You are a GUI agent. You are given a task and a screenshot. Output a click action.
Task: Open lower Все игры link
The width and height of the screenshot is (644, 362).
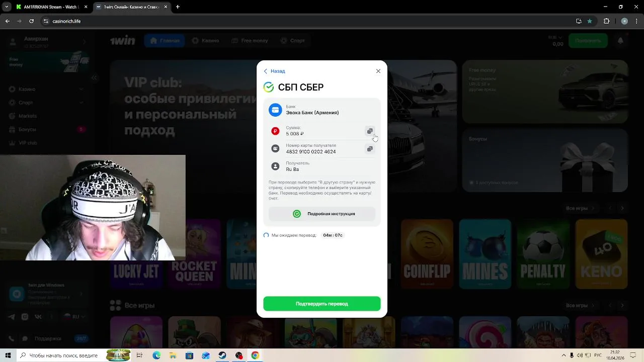coord(580,305)
